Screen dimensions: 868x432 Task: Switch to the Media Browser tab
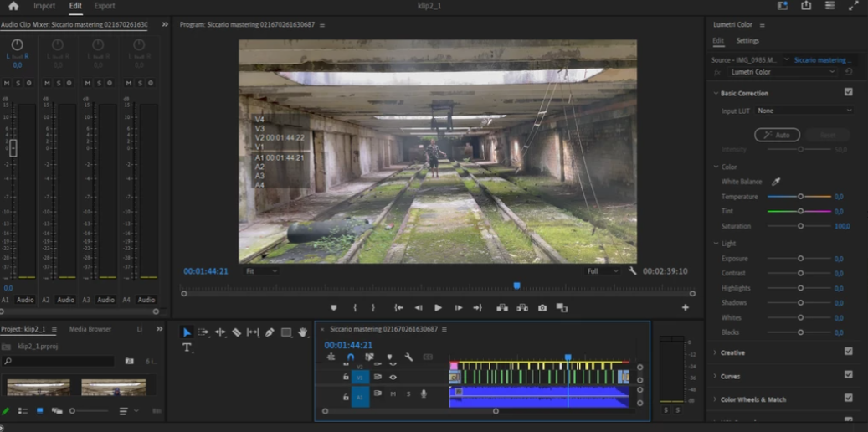tap(90, 329)
